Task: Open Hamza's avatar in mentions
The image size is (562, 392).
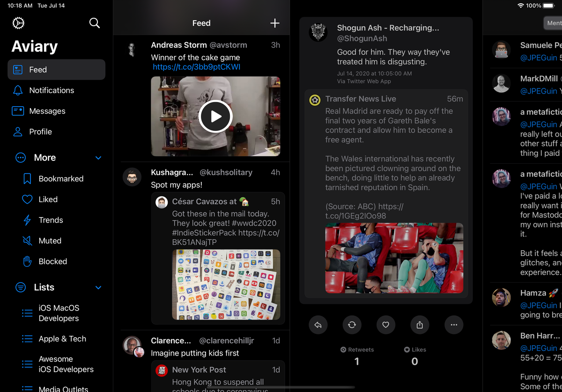Action: 501,297
